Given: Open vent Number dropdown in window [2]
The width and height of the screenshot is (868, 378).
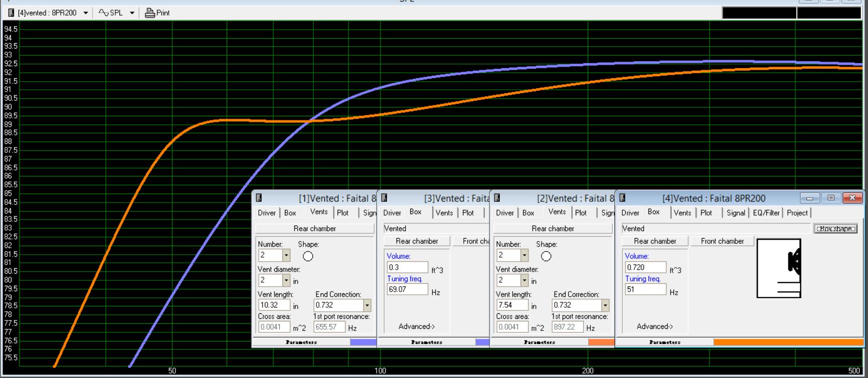Looking at the screenshot, I should pos(524,255).
